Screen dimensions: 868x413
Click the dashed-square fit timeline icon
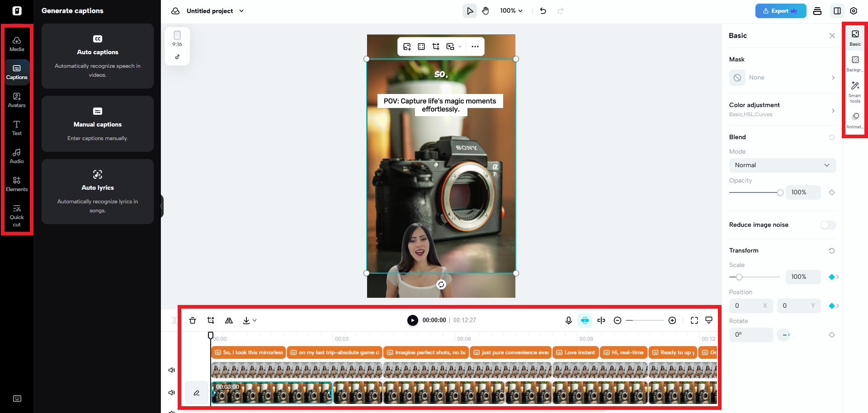[694, 320]
